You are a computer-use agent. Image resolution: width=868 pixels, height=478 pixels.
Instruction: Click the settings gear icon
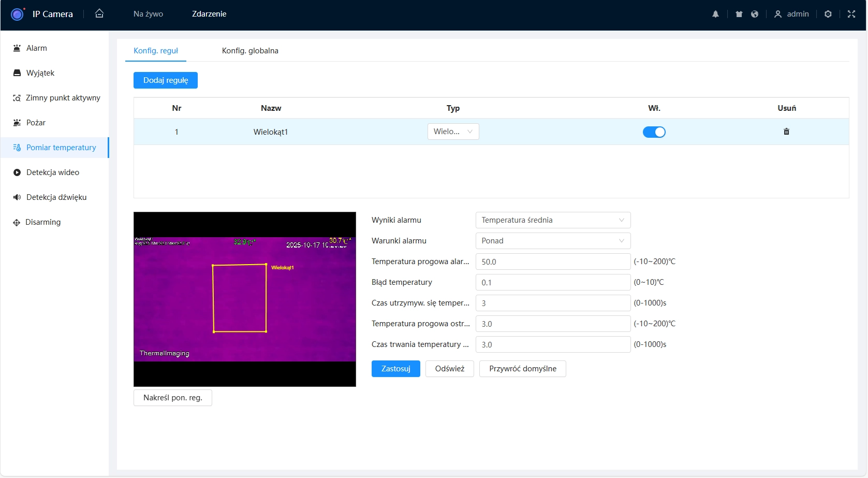tap(828, 14)
